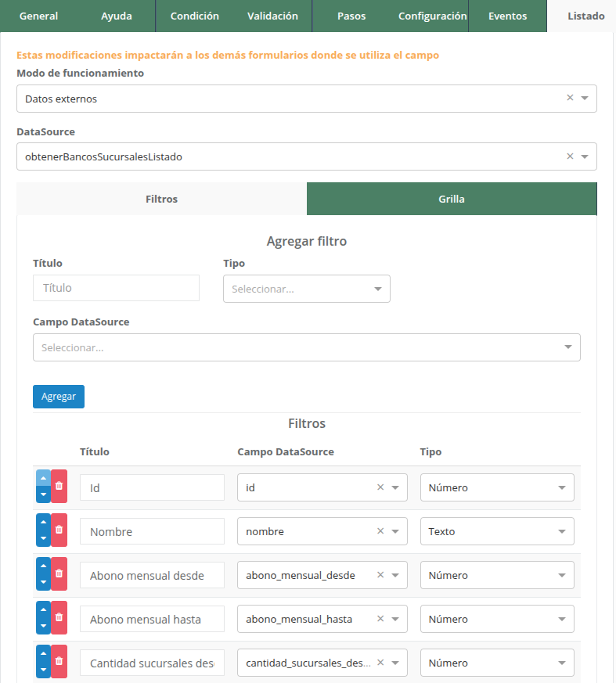Move the Id filter down
Image resolution: width=616 pixels, height=683 pixels.
tap(43, 495)
